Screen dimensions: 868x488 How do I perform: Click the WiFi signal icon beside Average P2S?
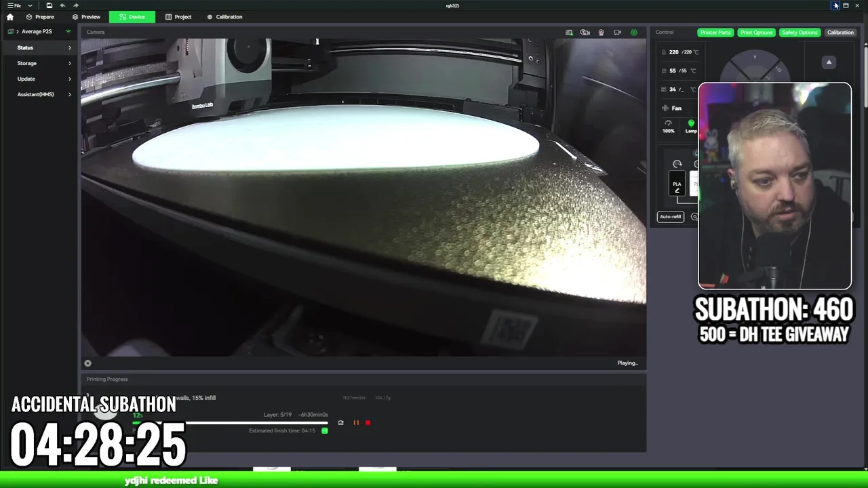pos(68,32)
